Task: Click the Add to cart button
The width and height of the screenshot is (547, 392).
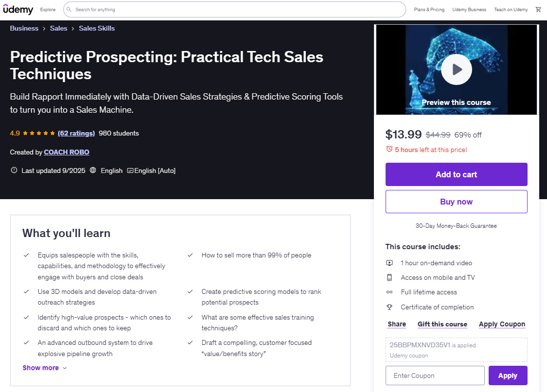Action: tap(456, 174)
